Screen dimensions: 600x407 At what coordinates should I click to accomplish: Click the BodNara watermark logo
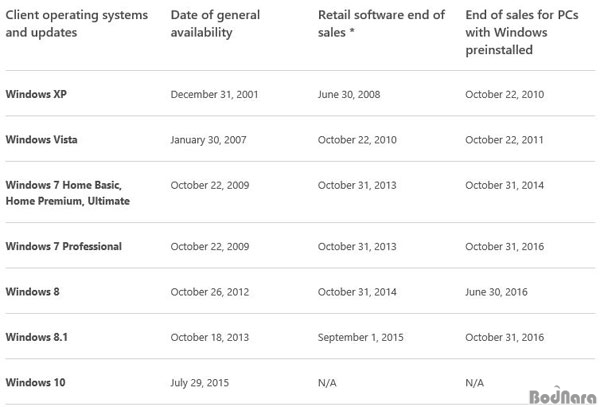tap(563, 396)
